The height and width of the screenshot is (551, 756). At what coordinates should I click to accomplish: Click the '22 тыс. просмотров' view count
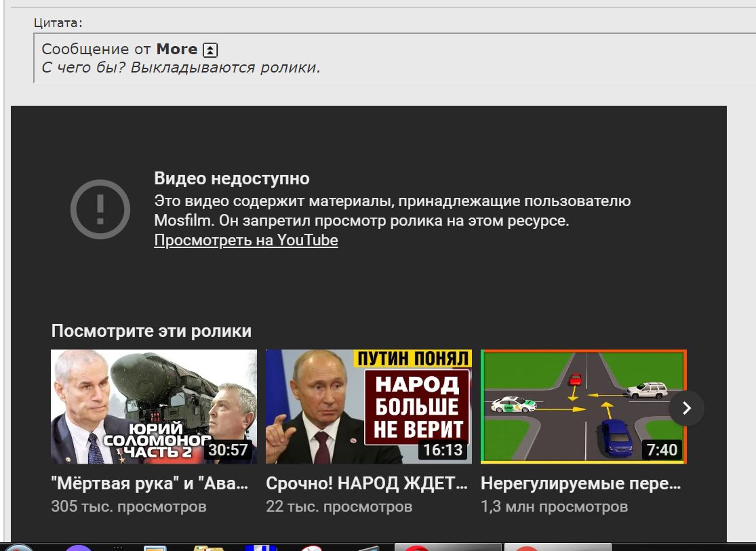(339, 506)
